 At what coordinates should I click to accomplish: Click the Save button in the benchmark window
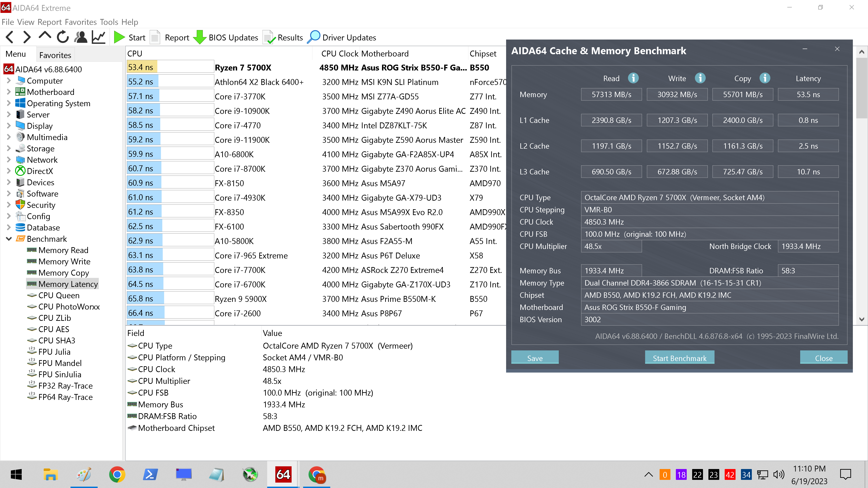[535, 358]
